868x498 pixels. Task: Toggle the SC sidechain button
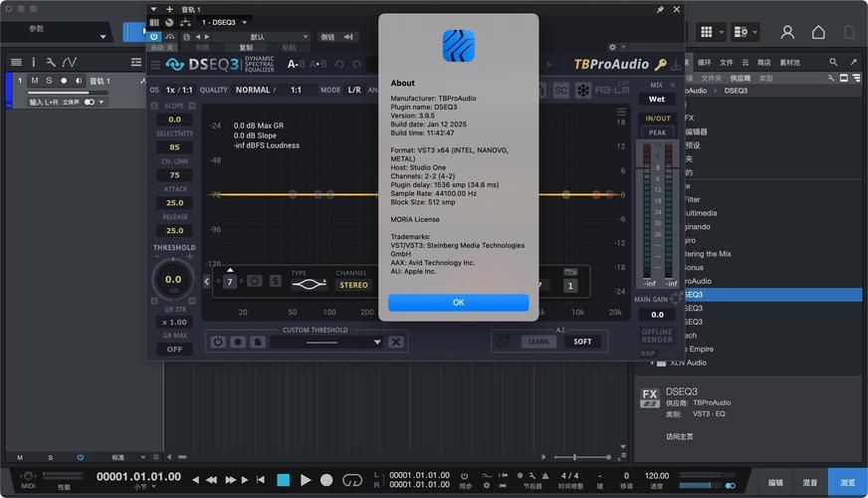[x=560, y=90]
